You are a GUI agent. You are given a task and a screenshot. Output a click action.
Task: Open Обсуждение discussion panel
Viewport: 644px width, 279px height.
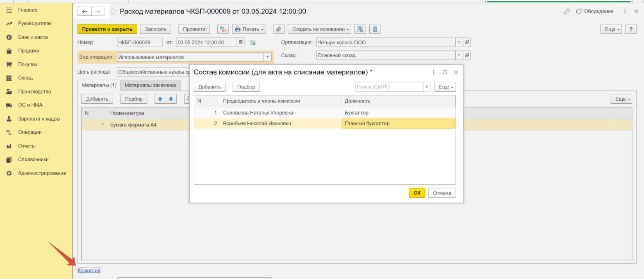point(595,12)
